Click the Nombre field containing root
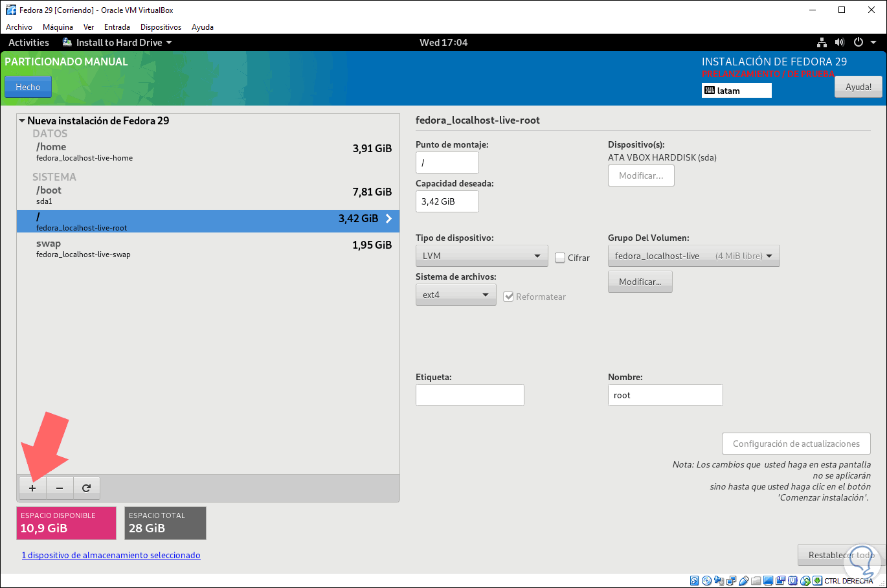The height and width of the screenshot is (588, 887). [x=666, y=395]
